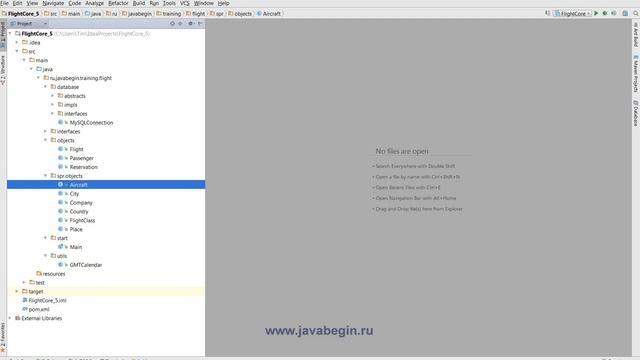Open the Build menu
Screen dimensions: 640x360
point(139,3)
